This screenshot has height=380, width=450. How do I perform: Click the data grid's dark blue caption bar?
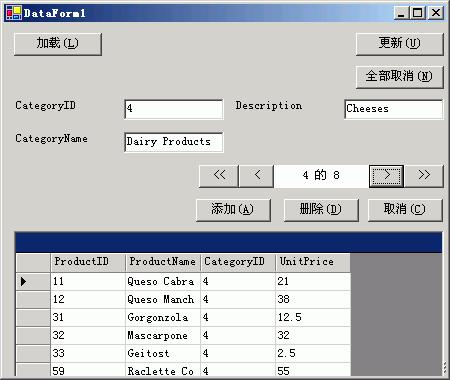tap(229, 242)
